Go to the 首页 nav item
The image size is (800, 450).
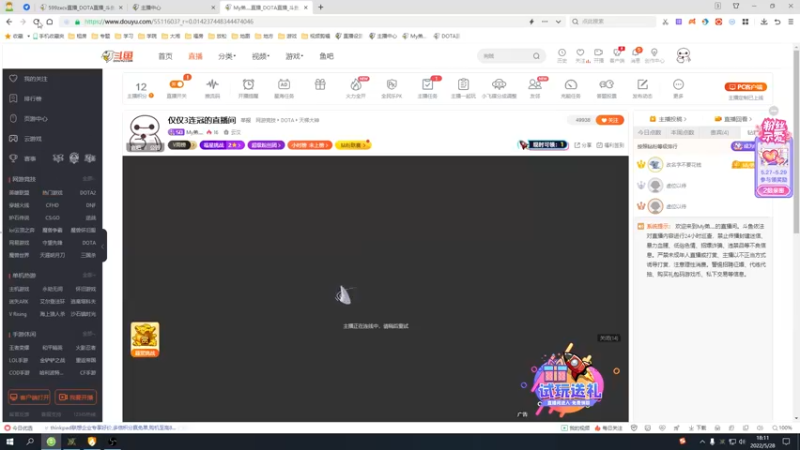coord(165,56)
